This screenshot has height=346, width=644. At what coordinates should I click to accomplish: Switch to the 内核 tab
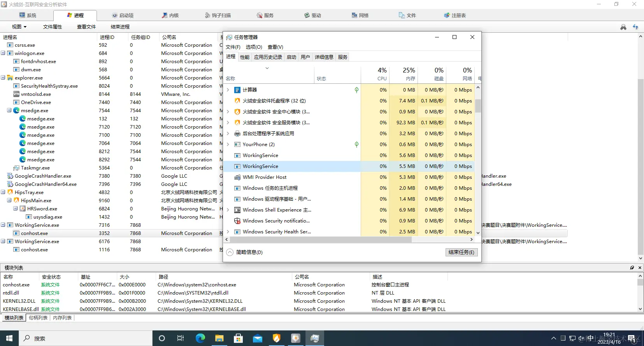170,16
